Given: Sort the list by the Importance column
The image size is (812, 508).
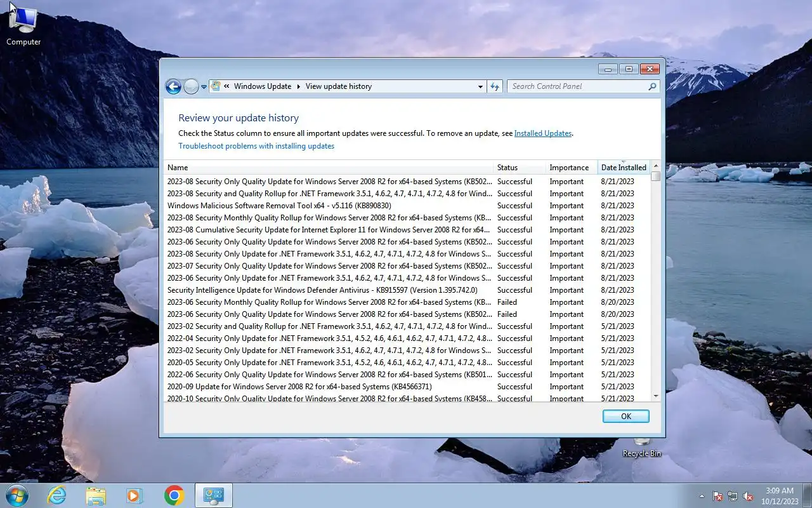Looking at the screenshot, I should [572, 168].
